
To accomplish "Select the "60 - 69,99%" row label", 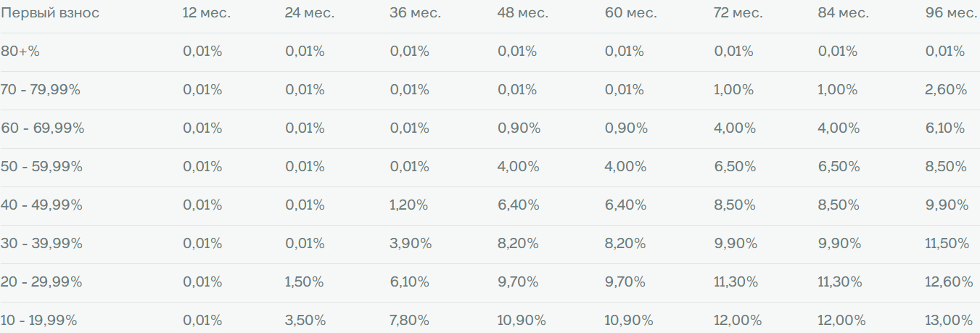I will 42,128.
